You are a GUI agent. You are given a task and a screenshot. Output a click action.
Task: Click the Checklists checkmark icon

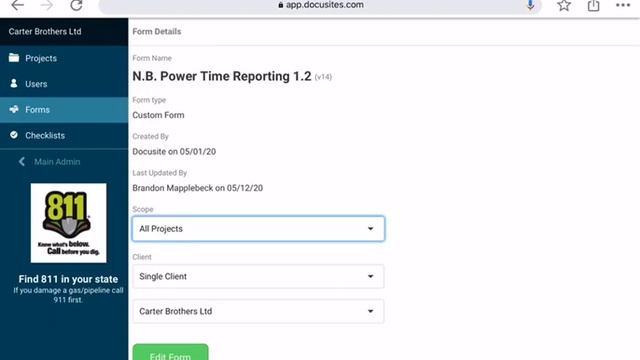[x=14, y=135]
